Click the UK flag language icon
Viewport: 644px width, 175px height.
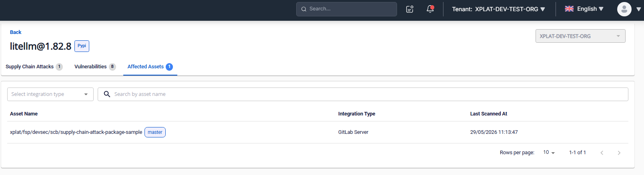pos(569,9)
